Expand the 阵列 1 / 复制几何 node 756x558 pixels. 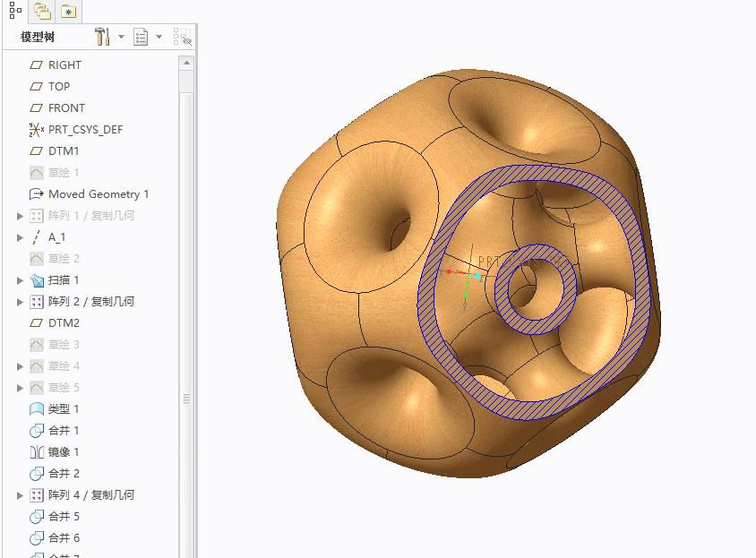(x=21, y=216)
